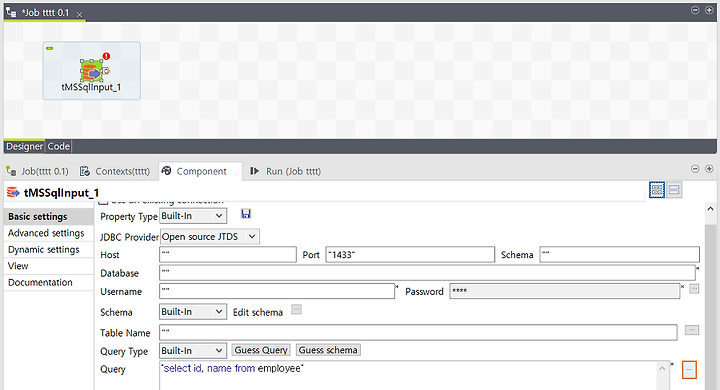Open Advanced settings in the sidebar
The height and width of the screenshot is (390, 720).
point(49,233)
